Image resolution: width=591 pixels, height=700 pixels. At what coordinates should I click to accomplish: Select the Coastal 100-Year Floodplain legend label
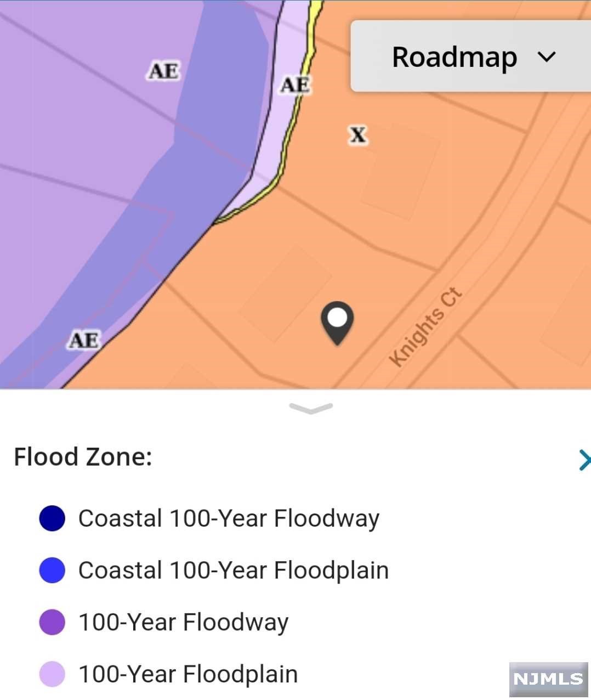click(x=234, y=570)
